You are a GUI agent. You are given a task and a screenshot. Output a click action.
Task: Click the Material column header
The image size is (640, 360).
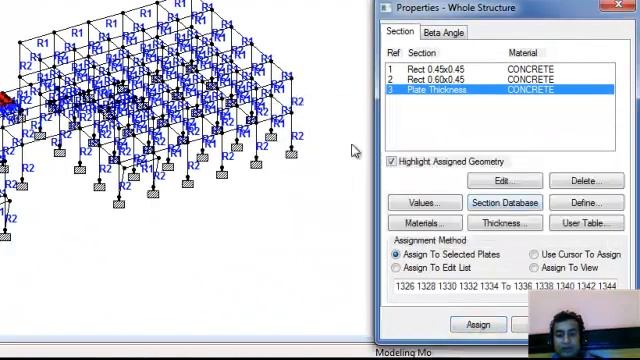[x=523, y=53]
